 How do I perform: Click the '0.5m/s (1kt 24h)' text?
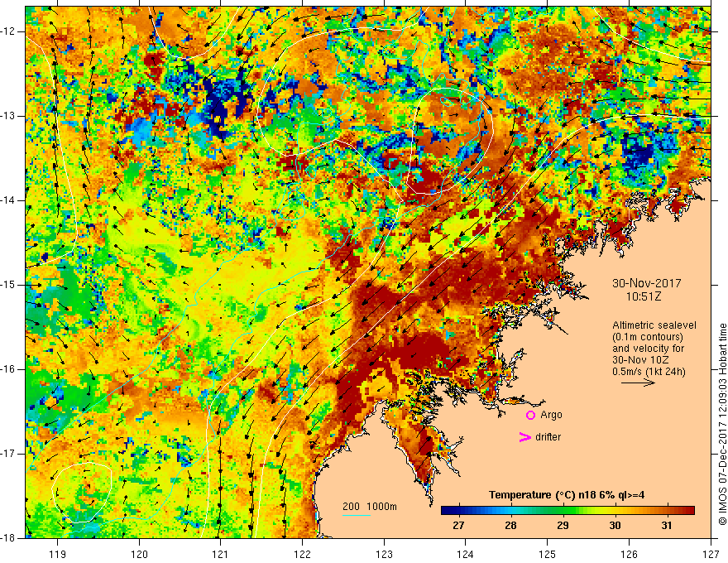[x=649, y=372]
